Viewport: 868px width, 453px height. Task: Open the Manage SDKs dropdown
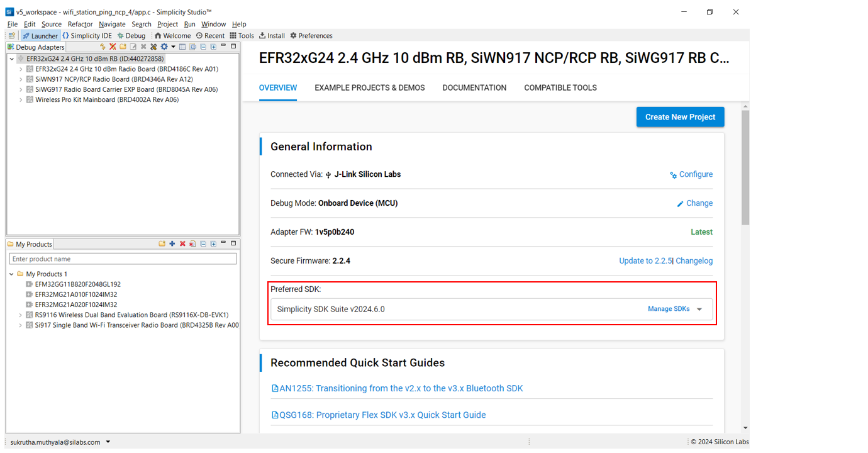(x=669, y=308)
